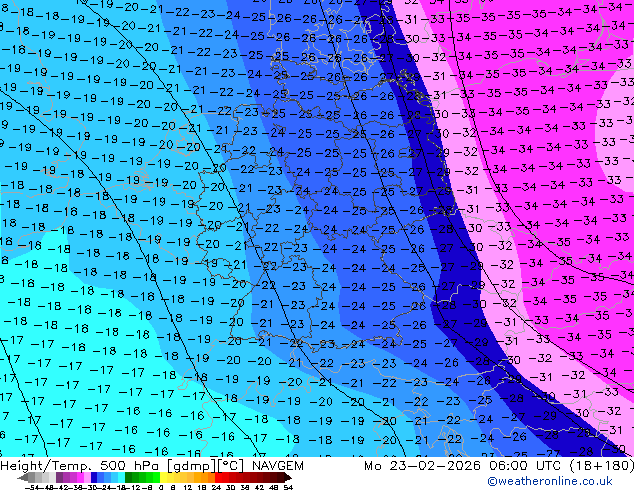
Task: Pick the bright red legend swatch at 24
Action: pos(218,478)
